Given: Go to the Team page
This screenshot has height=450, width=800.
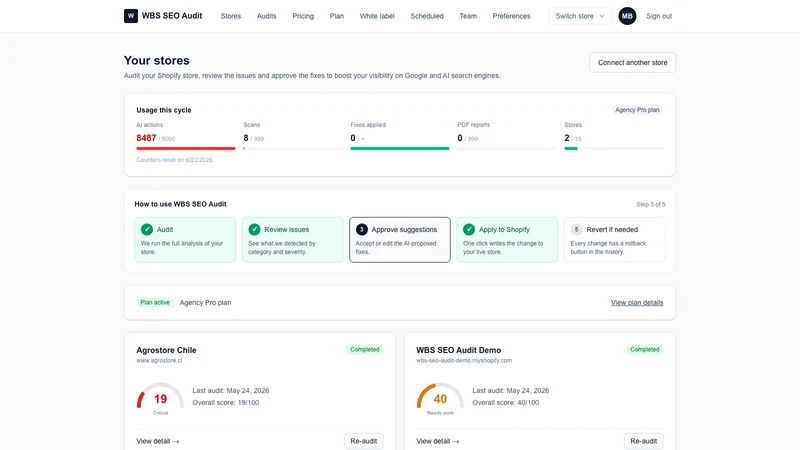Looking at the screenshot, I should click(468, 16).
